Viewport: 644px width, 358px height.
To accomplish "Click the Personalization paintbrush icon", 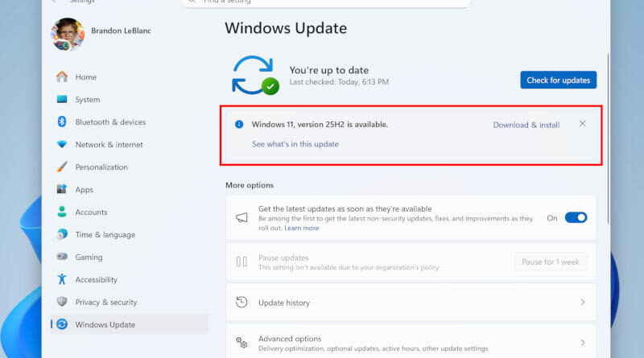I will tap(62, 167).
